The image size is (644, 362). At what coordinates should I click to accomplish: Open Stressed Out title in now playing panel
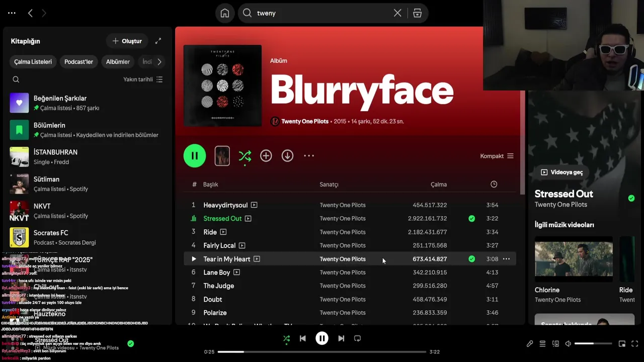pos(563,194)
